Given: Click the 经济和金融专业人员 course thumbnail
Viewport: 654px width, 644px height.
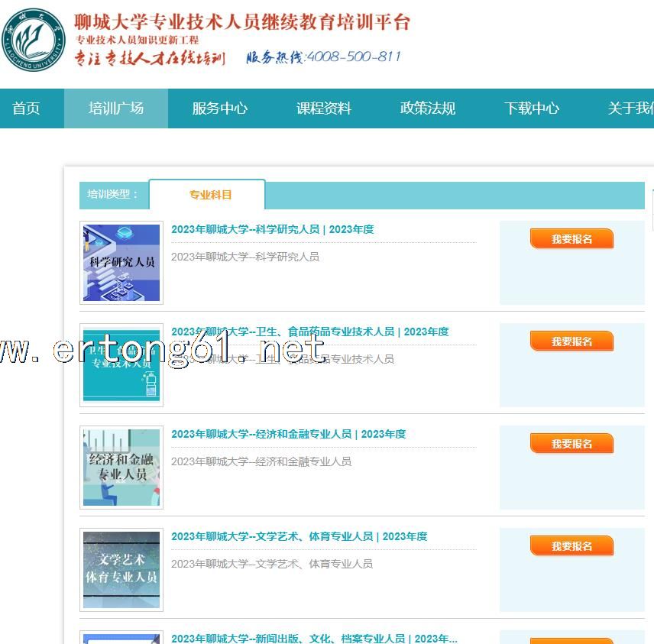Looking at the screenshot, I should coord(121,468).
